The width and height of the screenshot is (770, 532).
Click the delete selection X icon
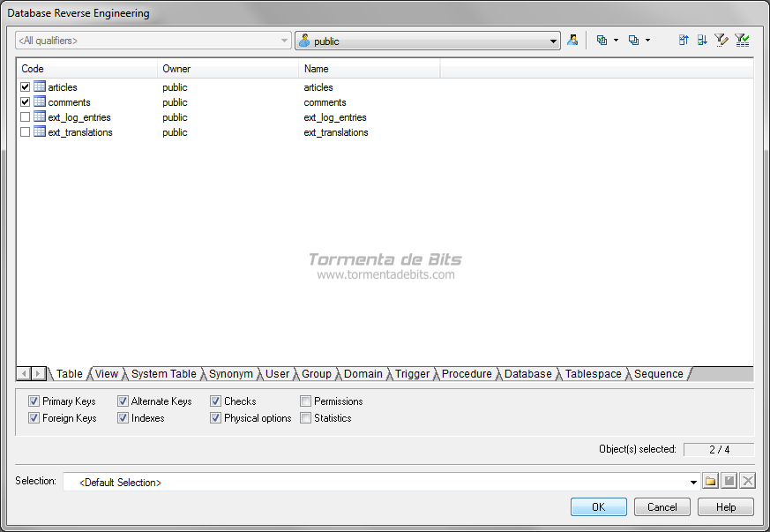coord(747,481)
